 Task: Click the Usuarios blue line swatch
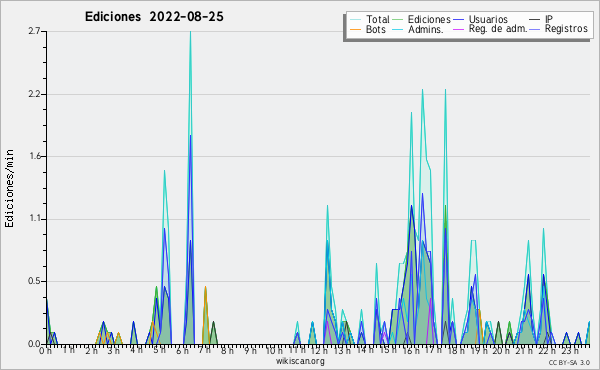(x=458, y=20)
